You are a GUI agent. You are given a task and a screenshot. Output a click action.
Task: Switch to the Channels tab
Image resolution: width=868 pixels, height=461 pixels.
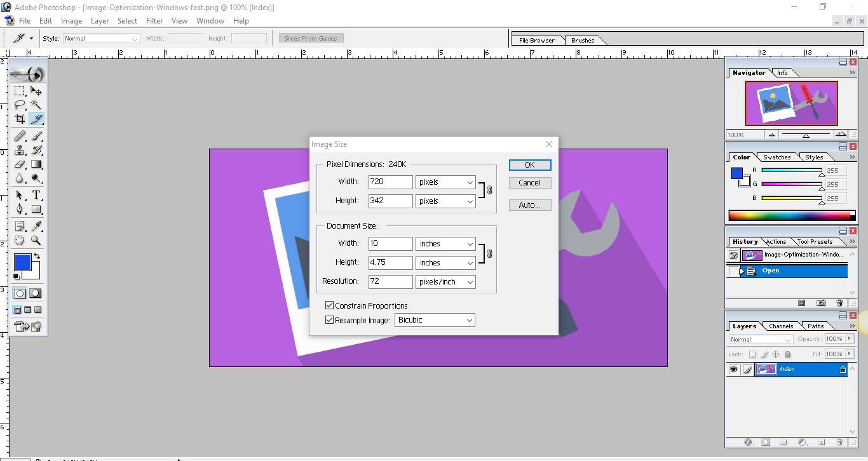(x=780, y=326)
